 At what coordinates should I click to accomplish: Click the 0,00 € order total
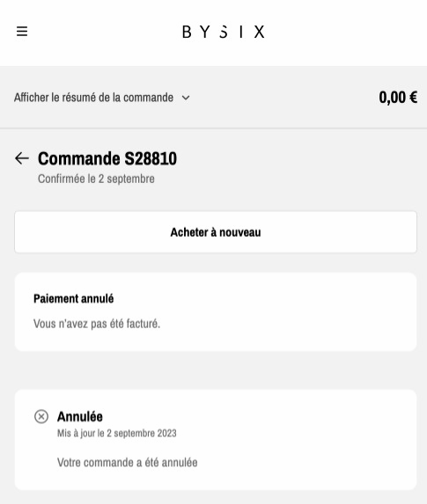(398, 98)
